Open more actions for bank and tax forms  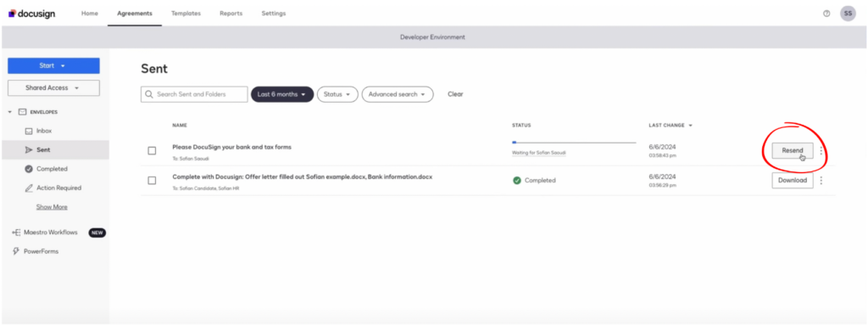tap(821, 150)
